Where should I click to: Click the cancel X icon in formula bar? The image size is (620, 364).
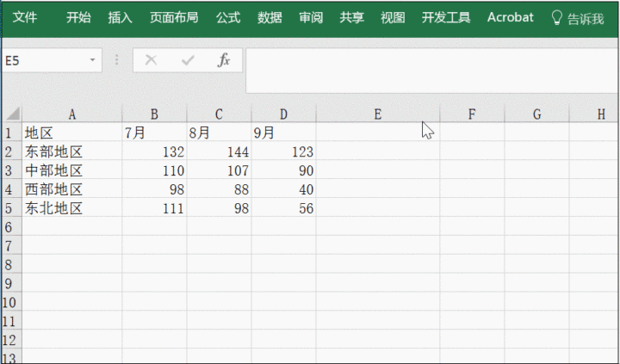(x=151, y=60)
